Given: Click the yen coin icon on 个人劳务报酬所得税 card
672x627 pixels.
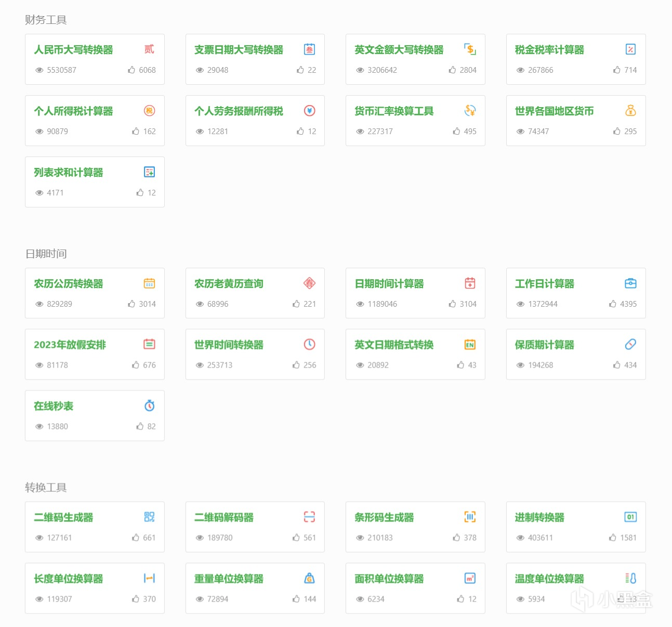Looking at the screenshot, I should pos(310,111).
